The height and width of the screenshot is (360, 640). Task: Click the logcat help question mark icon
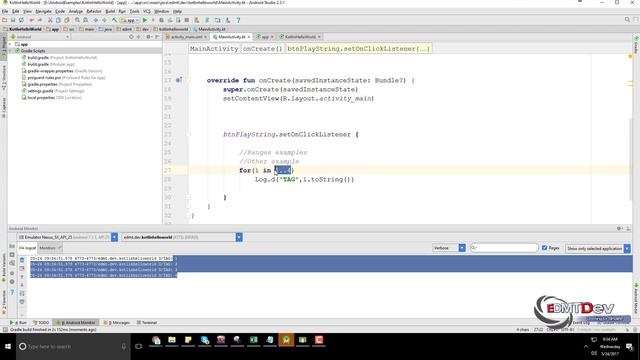click(x=12, y=292)
